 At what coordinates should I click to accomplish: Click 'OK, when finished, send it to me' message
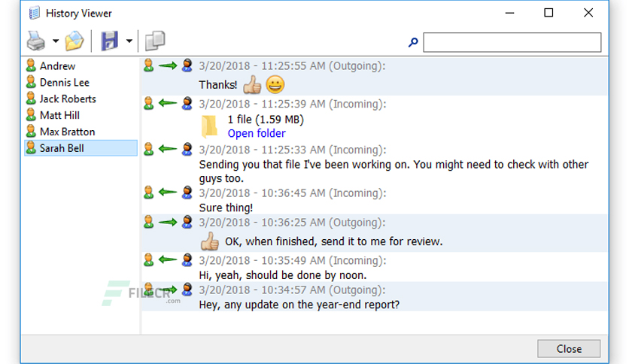point(334,241)
